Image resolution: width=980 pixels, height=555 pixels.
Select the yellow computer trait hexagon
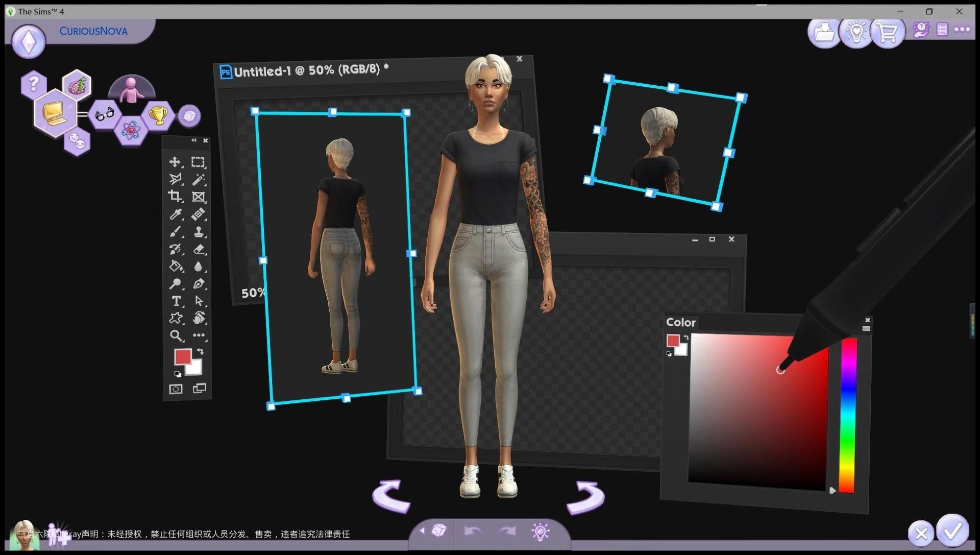[55, 113]
